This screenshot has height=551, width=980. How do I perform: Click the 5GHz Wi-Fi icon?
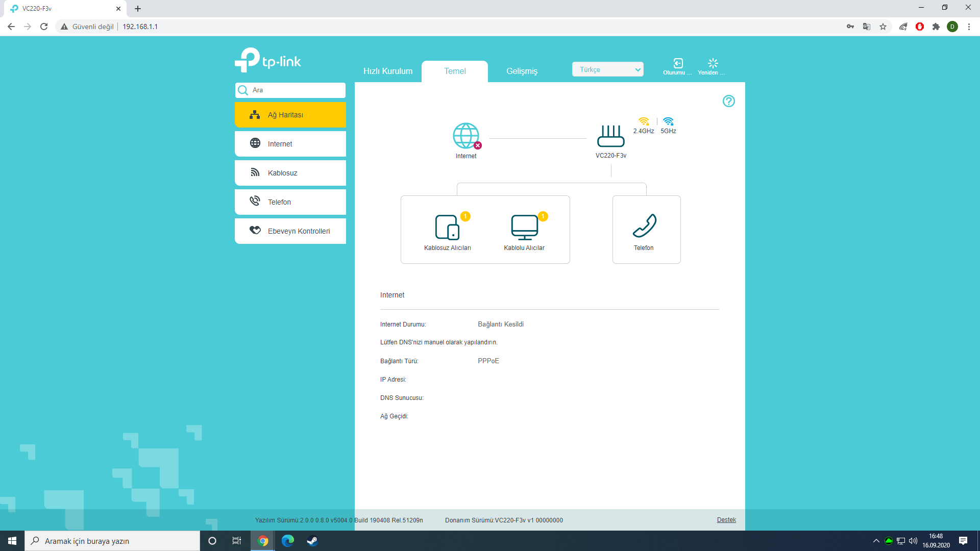(668, 121)
